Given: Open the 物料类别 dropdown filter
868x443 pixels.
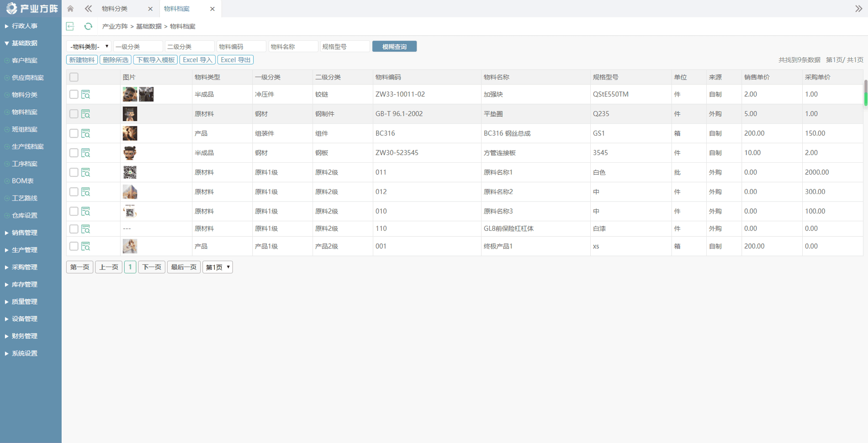Looking at the screenshot, I should point(89,47).
